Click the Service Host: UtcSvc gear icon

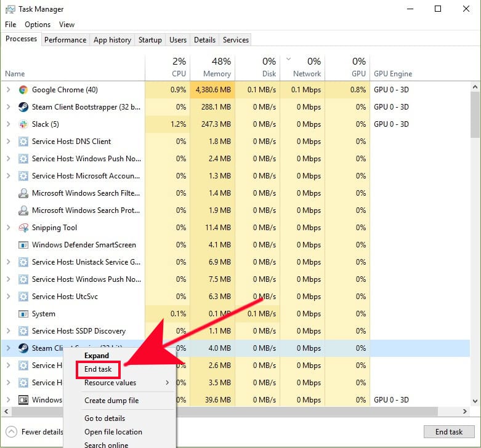click(23, 297)
